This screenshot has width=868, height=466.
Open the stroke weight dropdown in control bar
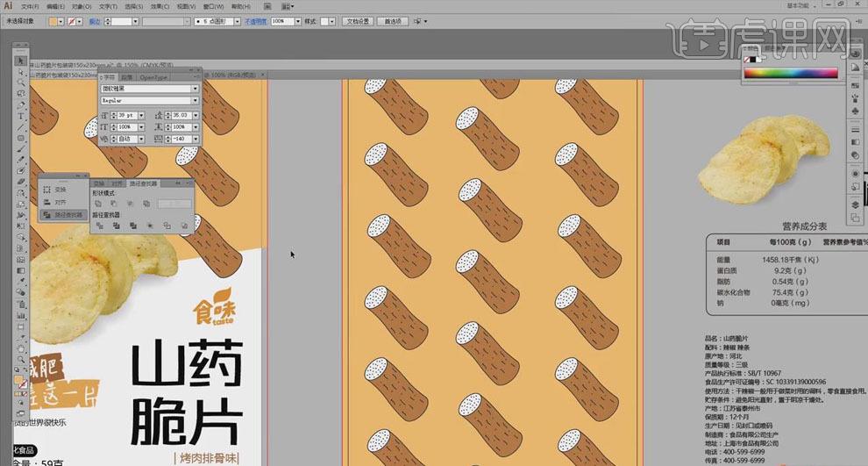(136, 21)
